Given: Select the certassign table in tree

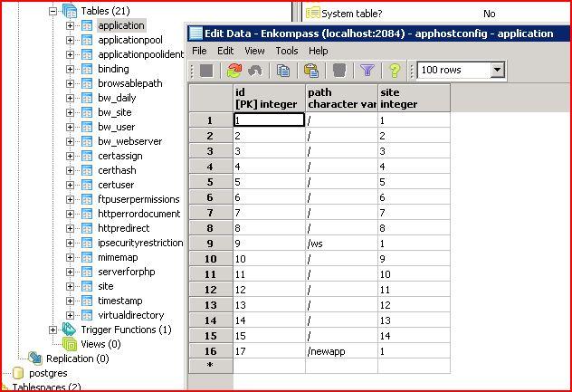Looking at the screenshot, I should (120, 156).
